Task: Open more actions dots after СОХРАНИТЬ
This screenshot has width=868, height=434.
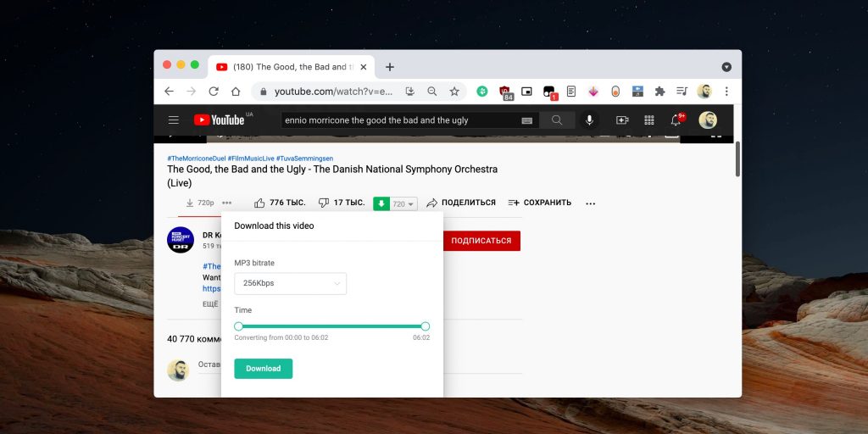Action: click(591, 203)
